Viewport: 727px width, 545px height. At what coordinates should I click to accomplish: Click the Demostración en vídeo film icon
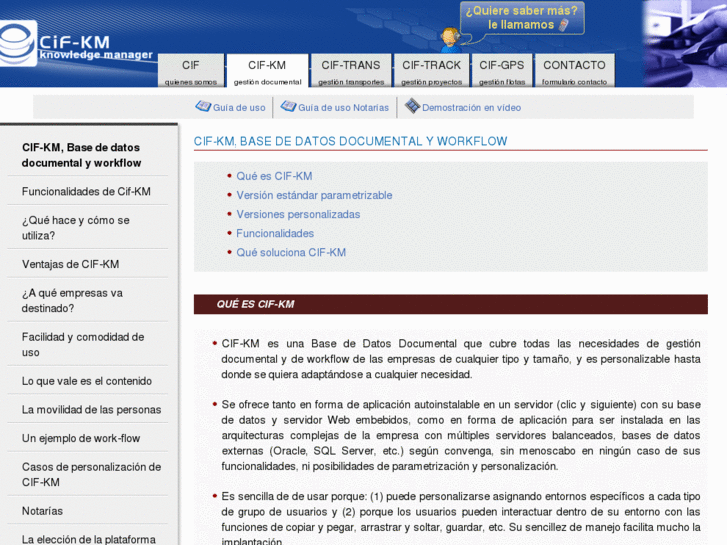pos(412,106)
